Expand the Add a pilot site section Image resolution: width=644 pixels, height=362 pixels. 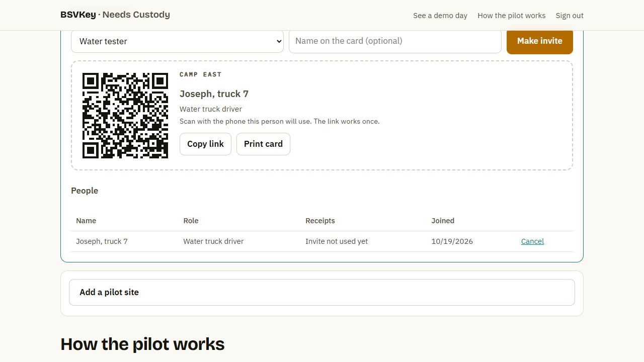[x=322, y=292]
